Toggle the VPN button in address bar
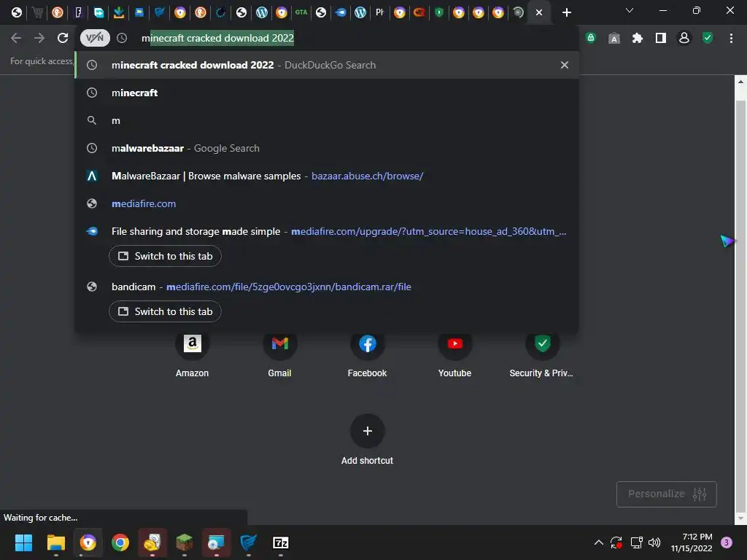The image size is (747, 560). (x=95, y=38)
